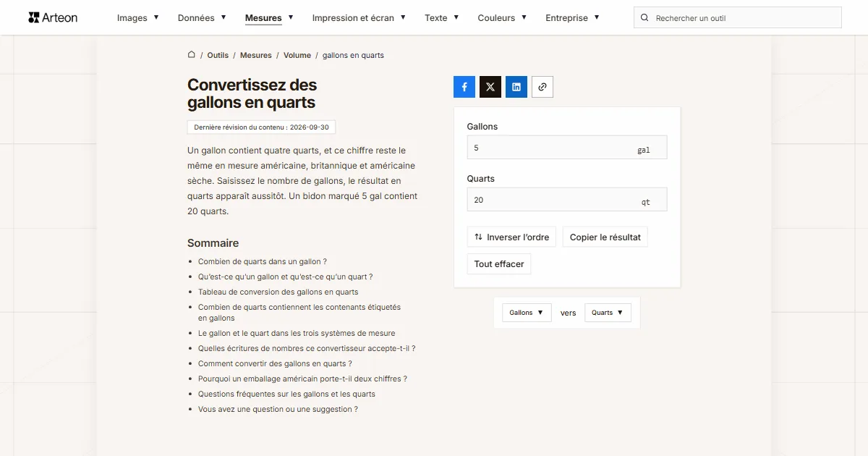This screenshot has width=868, height=456.
Task: Jump to emballage américain deux chiffres section
Action: (x=302, y=379)
